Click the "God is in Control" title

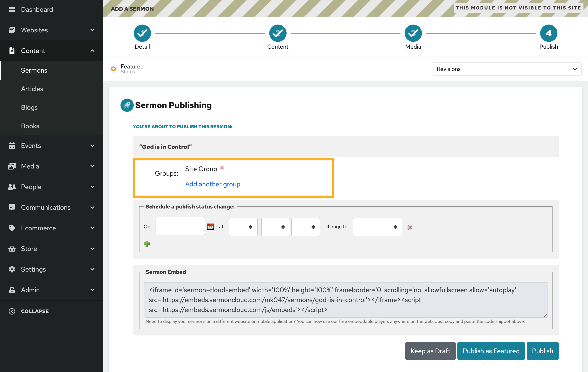[x=165, y=147]
